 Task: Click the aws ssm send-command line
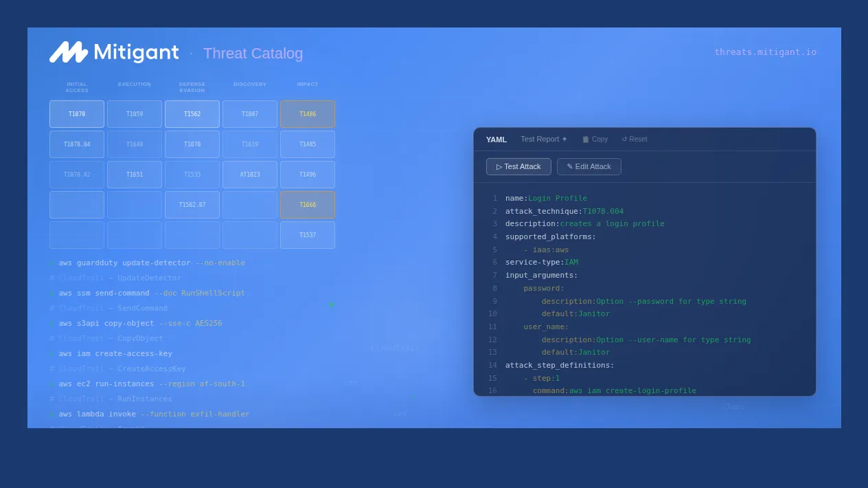(x=148, y=293)
